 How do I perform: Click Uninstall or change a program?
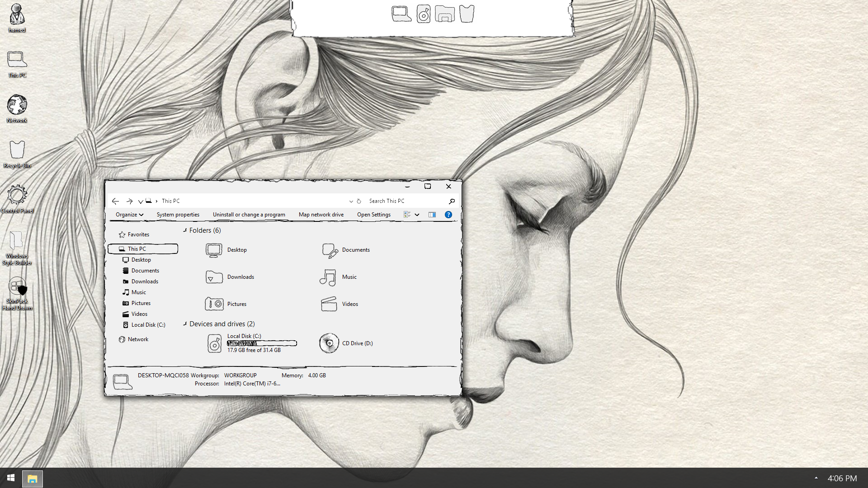[249, 215]
